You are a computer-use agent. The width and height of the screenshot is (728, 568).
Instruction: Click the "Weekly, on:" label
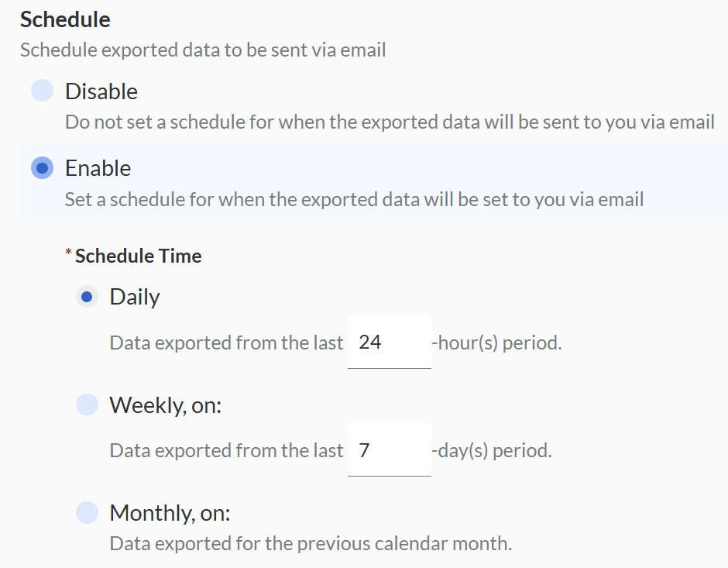click(166, 404)
